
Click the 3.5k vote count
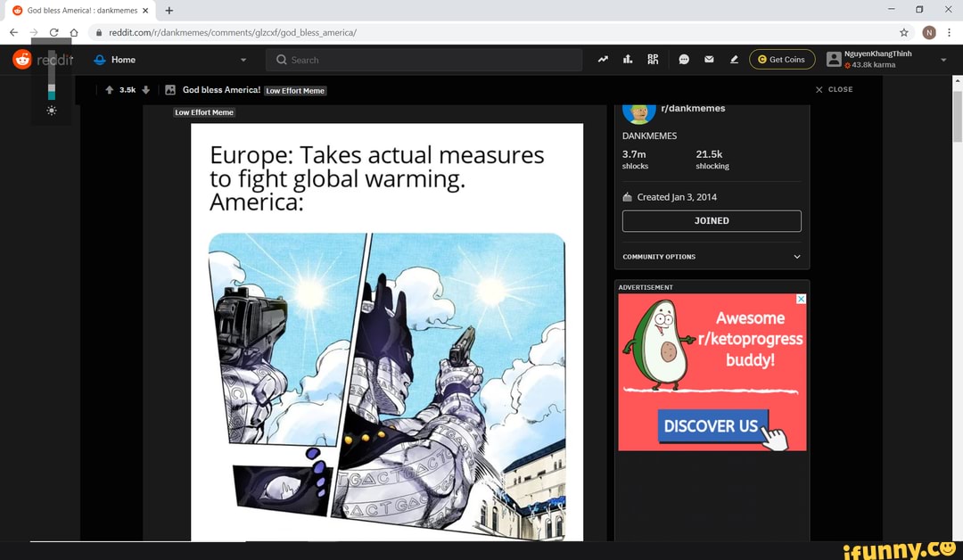[x=128, y=90]
